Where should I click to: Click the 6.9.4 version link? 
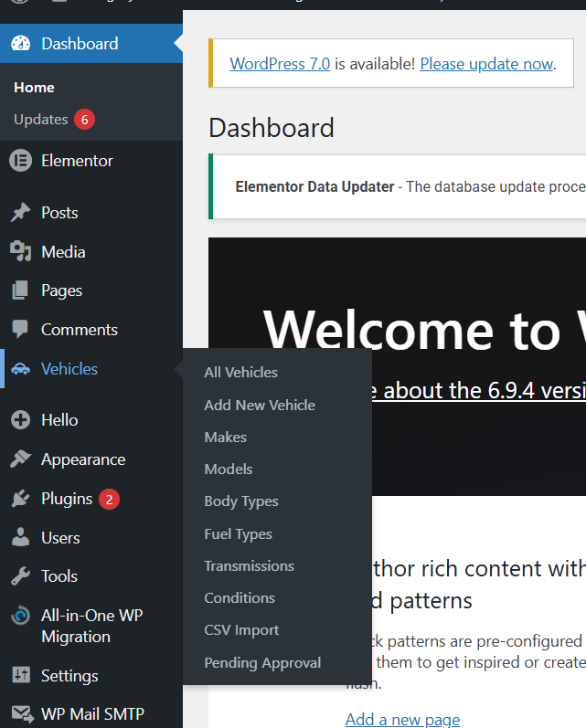479,390
